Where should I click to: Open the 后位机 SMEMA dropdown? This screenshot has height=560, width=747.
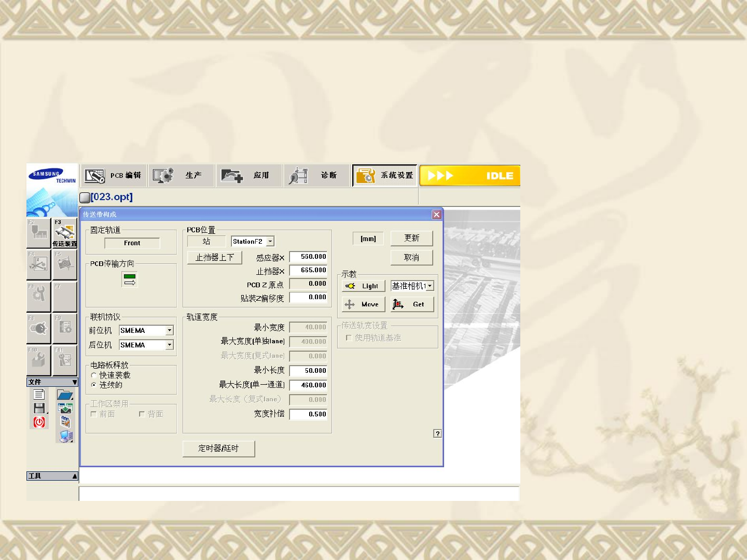tap(170, 345)
